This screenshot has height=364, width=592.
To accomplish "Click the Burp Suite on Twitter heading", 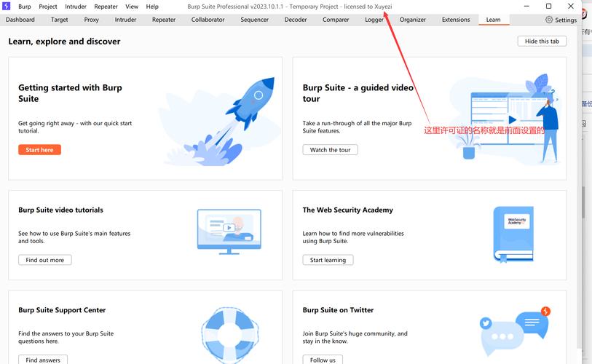I will 338,310.
